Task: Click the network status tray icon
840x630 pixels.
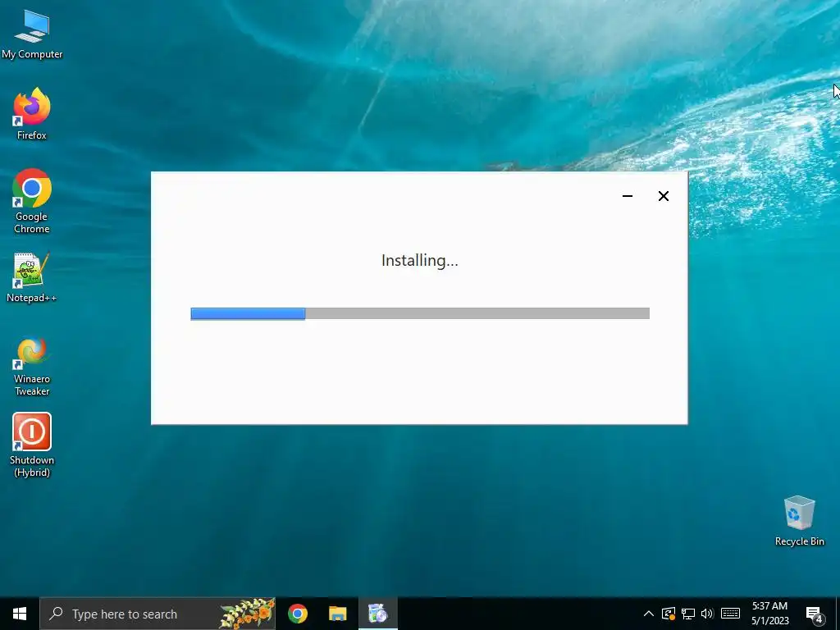Action: (x=688, y=614)
